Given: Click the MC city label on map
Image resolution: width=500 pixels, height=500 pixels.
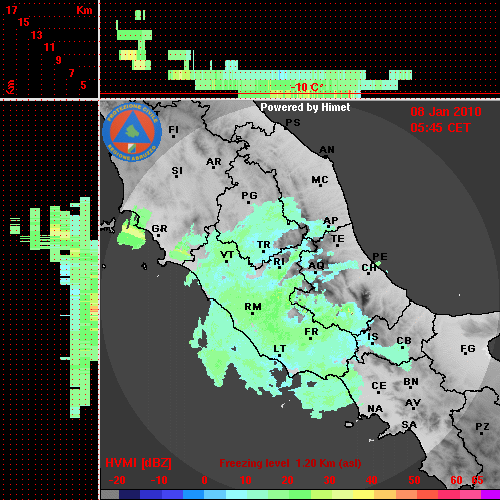Looking at the screenshot, I should [x=320, y=180].
